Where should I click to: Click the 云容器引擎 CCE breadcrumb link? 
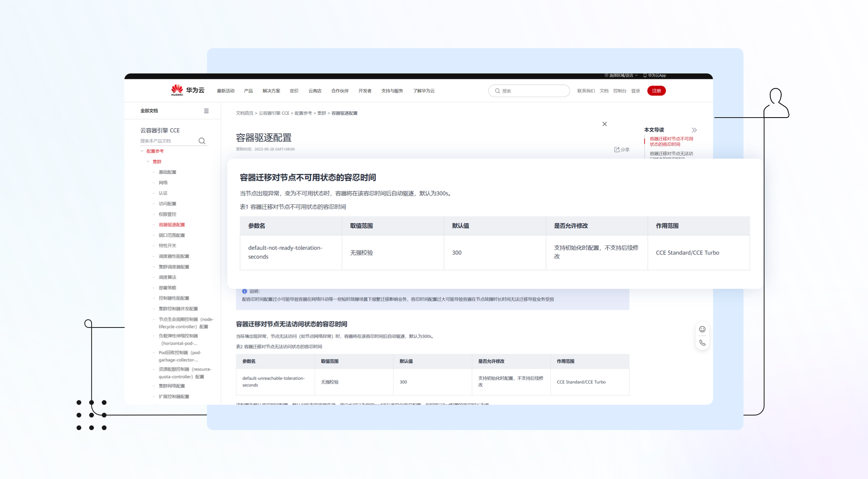tap(274, 113)
